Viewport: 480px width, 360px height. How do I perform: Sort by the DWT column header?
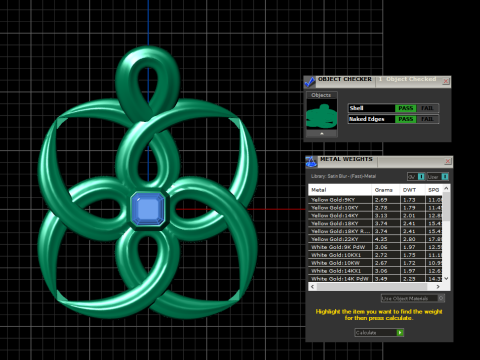(x=412, y=190)
